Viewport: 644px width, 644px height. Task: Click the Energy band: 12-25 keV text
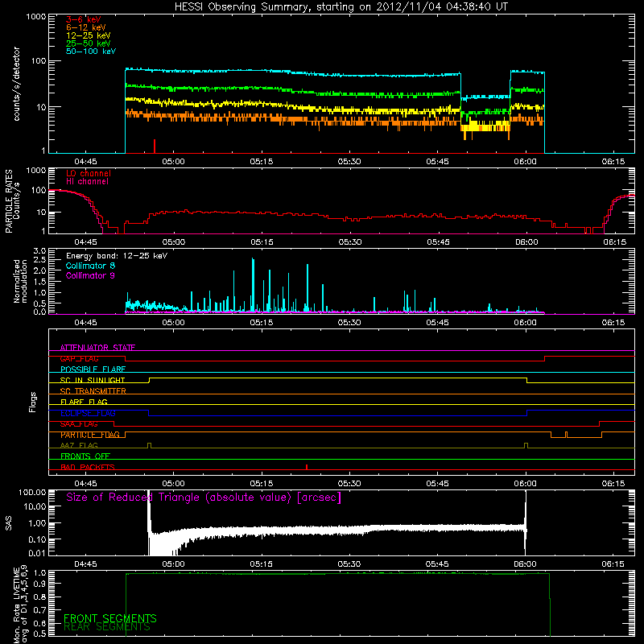[x=117, y=256]
